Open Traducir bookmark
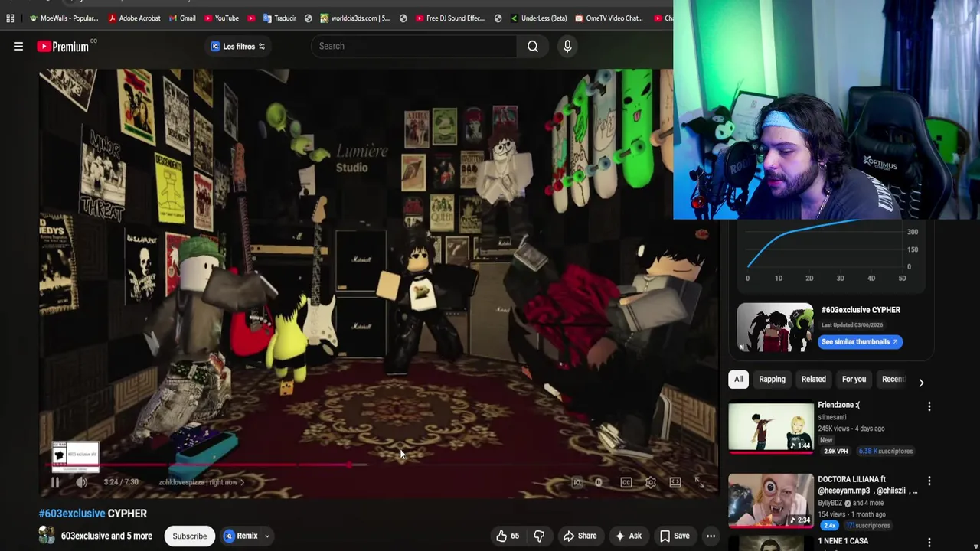Viewport: 980px width, 551px height. click(279, 18)
